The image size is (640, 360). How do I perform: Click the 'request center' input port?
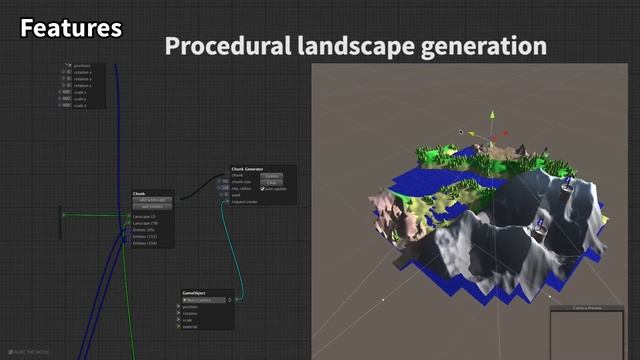(227, 201)
